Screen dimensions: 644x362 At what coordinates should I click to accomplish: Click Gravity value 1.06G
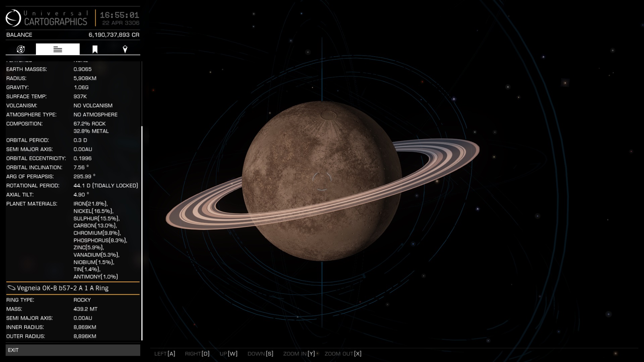[x=81, y=87]
